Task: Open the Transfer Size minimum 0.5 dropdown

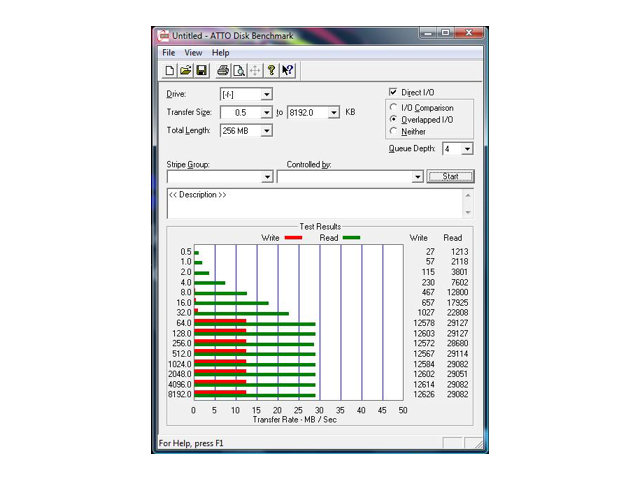Action: click(266, 112)
